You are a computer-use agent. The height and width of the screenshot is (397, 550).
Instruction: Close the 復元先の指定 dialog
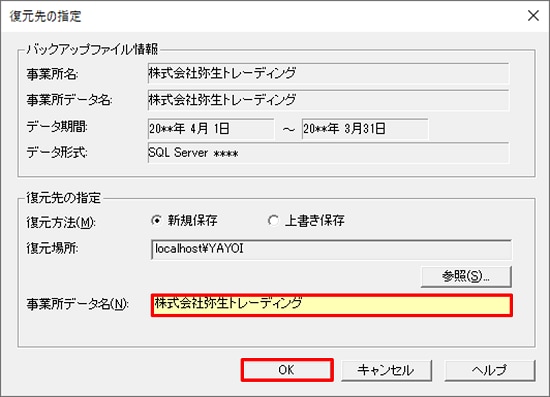click(x=533, y=15)
